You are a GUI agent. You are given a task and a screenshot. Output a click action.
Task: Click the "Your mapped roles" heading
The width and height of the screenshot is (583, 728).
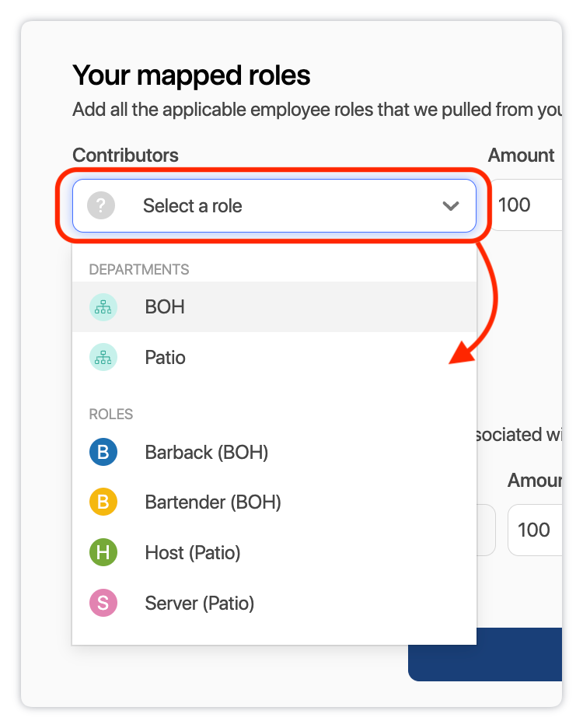[191, 75]
